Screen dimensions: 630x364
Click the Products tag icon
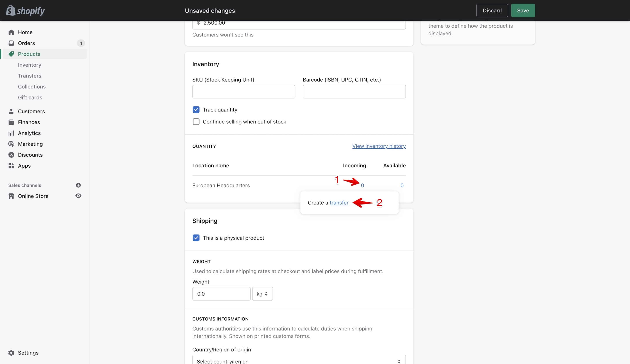11,54
